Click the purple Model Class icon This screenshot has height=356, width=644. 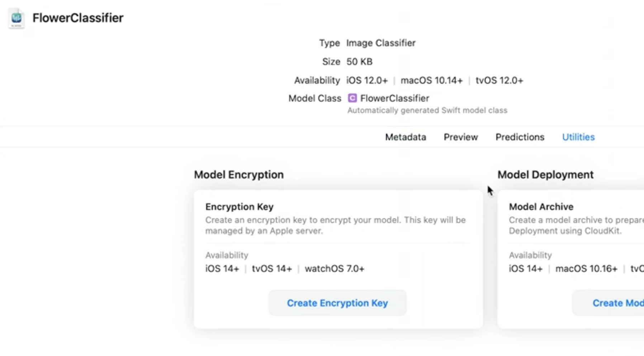click(x=352, y=98)
